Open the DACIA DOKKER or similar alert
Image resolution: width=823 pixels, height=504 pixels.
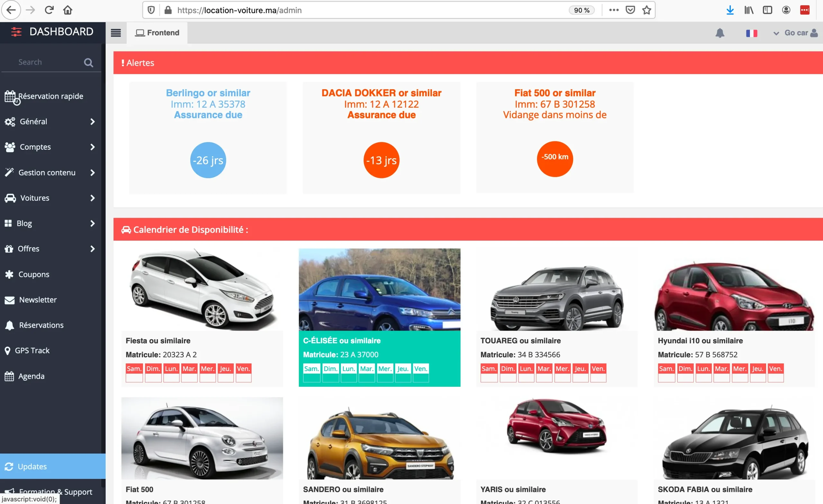pos(381,93)
